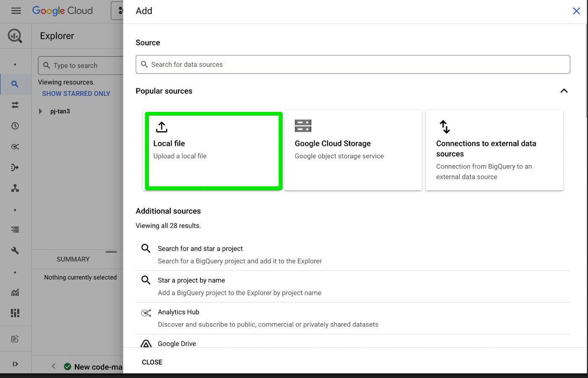588x378 pixels.
Task: Open the three-node hierarchy sidebar icon
Action: (15, 188)
